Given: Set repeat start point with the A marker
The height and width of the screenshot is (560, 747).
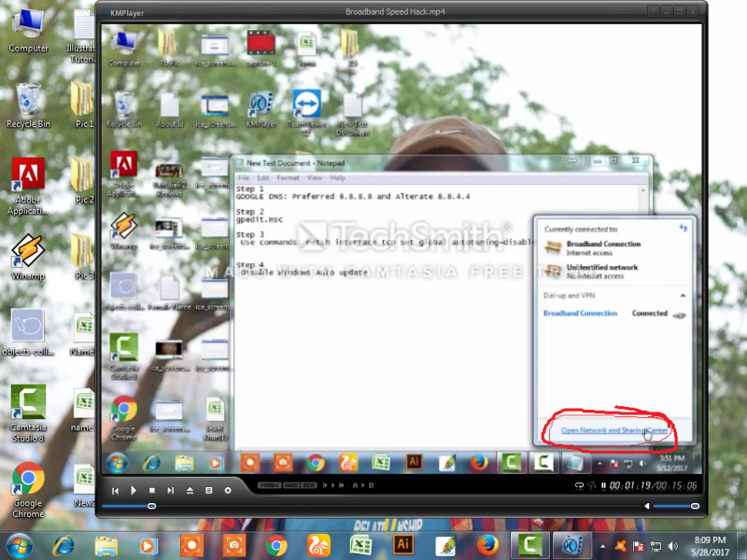Looking at the screenshot, I should pos(355,485).
